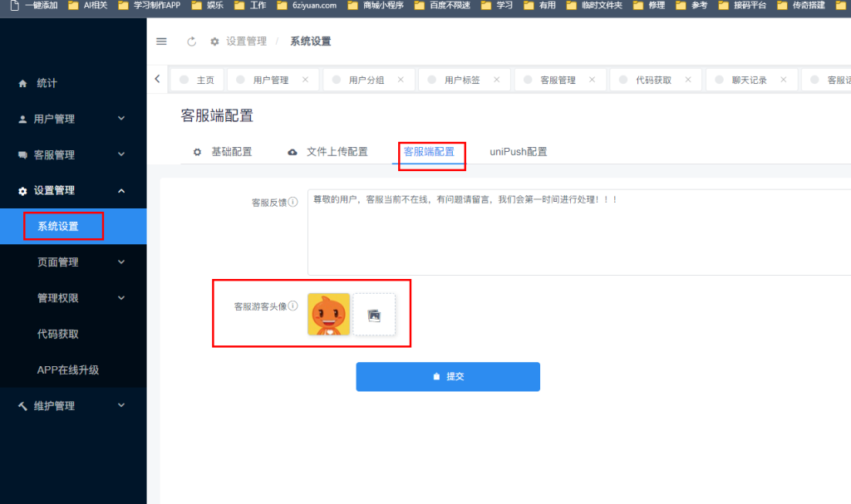This screenshot has height=504, width=851.
Task: Click the customer service avatar thumbnail
Action: 327,314
